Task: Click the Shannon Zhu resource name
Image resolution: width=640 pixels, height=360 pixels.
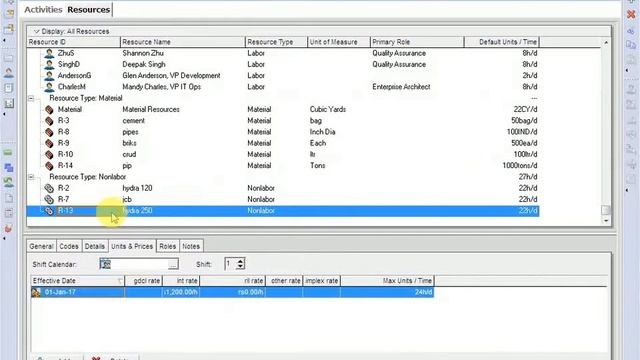Action: pos(143,53)
